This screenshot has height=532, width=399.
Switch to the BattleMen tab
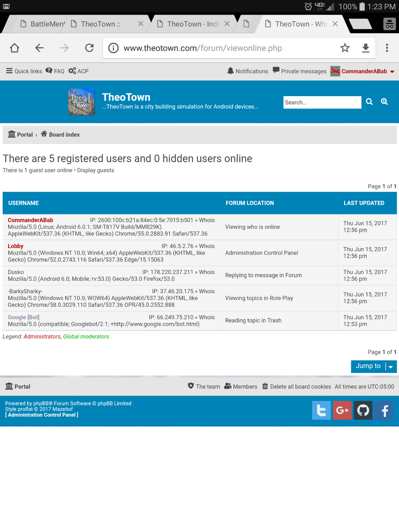click(x=42, y=24)
